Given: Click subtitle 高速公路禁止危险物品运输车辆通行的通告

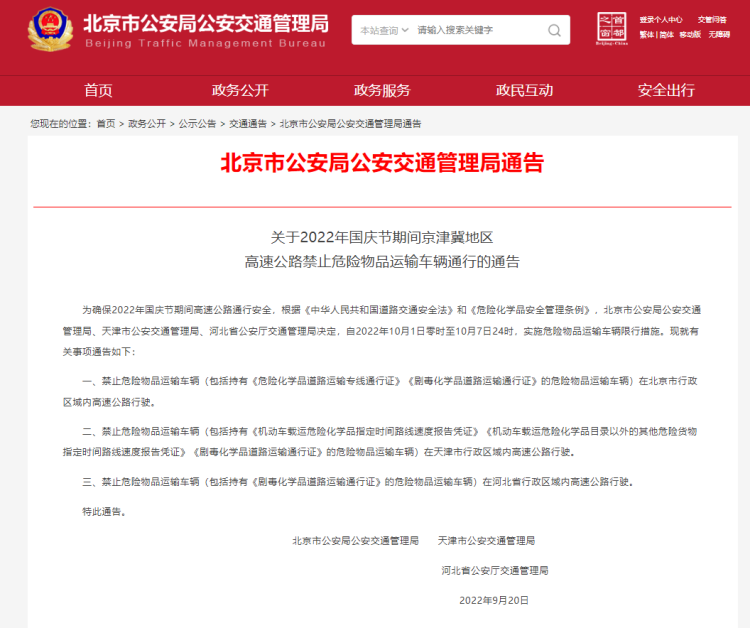Looking at the screenshot, I should 382,262.
